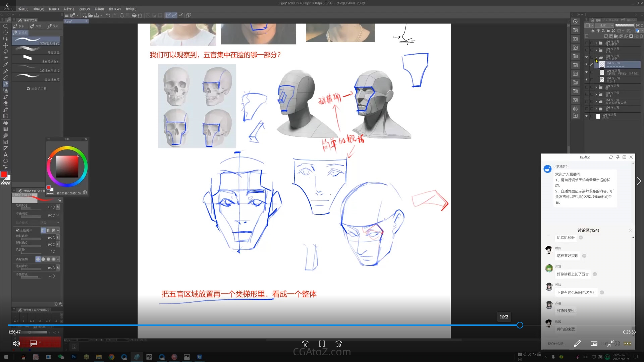Click the delete layer trash icon

[x=641, y=36]
